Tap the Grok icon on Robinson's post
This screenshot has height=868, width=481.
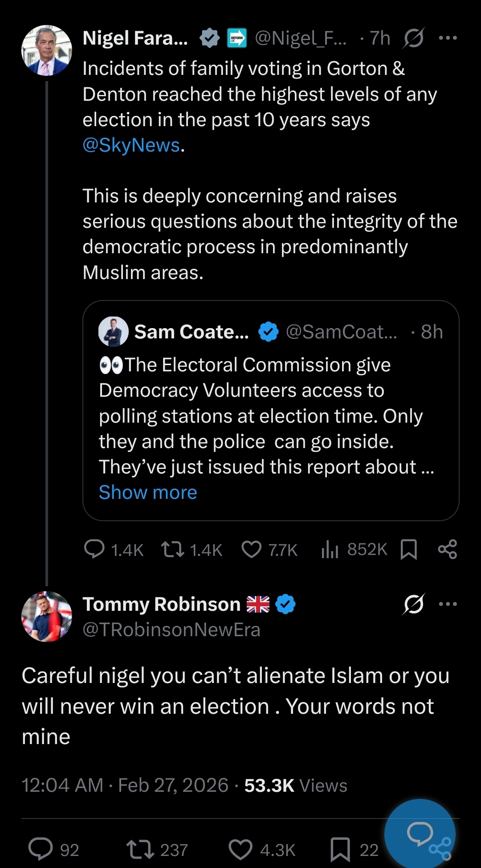[414, 605]
